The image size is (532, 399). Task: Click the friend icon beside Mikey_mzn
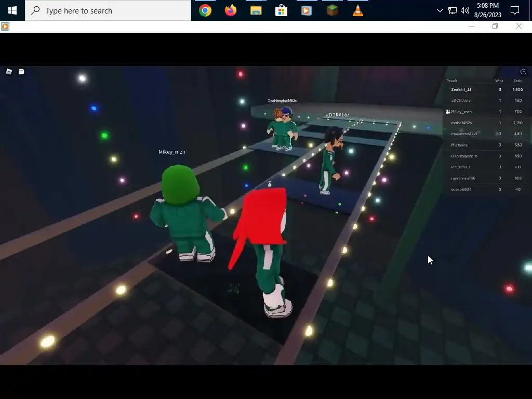pyautogui.click(x=448, y=112)
